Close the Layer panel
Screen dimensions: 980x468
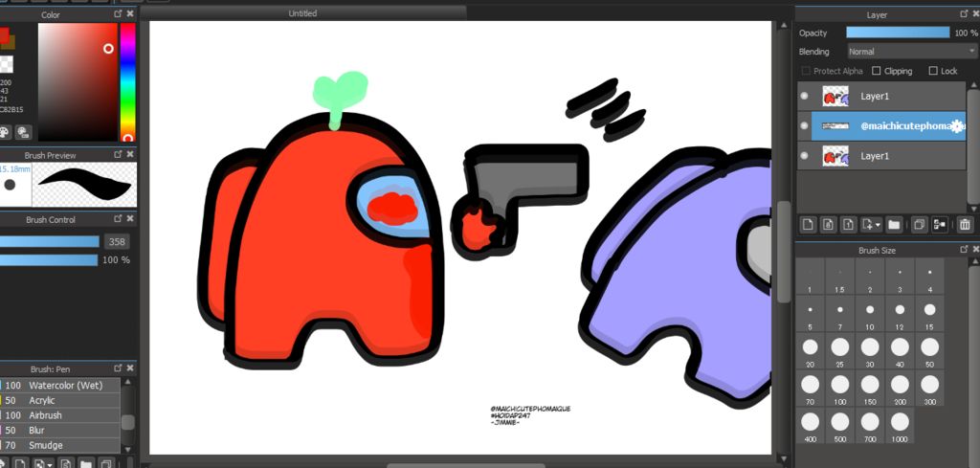coord(975,13)
